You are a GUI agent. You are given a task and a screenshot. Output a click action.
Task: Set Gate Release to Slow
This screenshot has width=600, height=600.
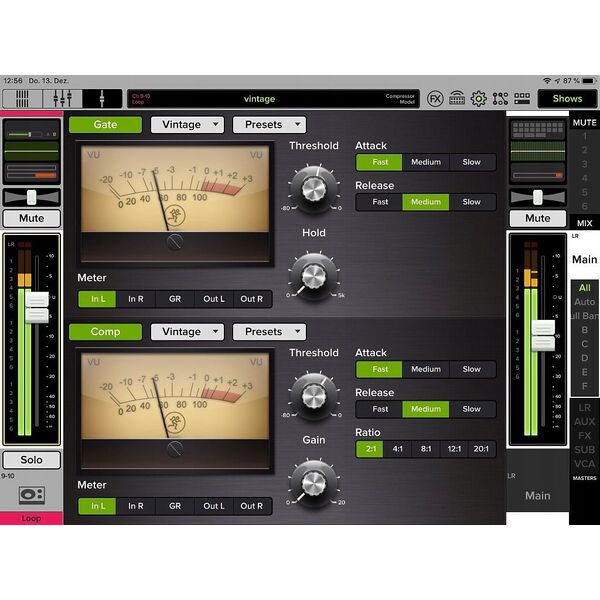[x=472, y=202]
